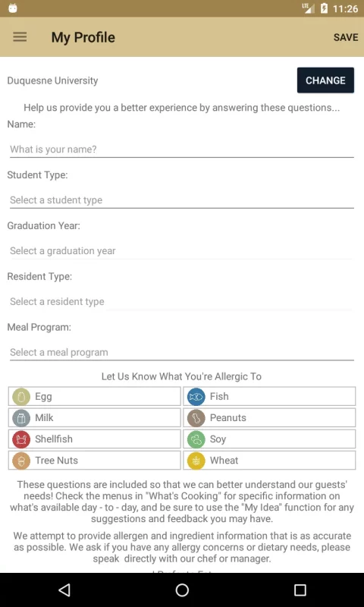The height and width of the screenshot is (607, 364).
Task: Open the hamburger navigation menu
Action: [x=20, y=37]
